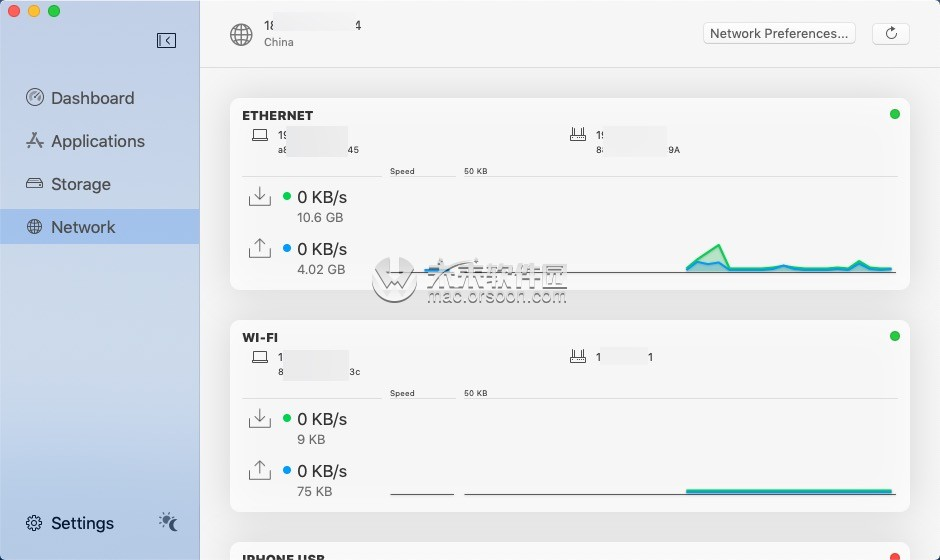940x560 pixels.
Task: Click the Wi-Fi upload arrow icon
Action: click(x=260, y=470)
